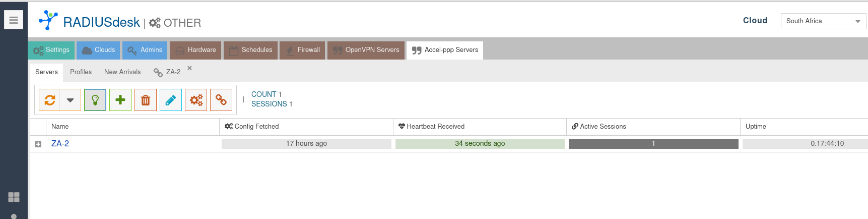
Task: Open the Firewall tab
Action: point(302,50)
